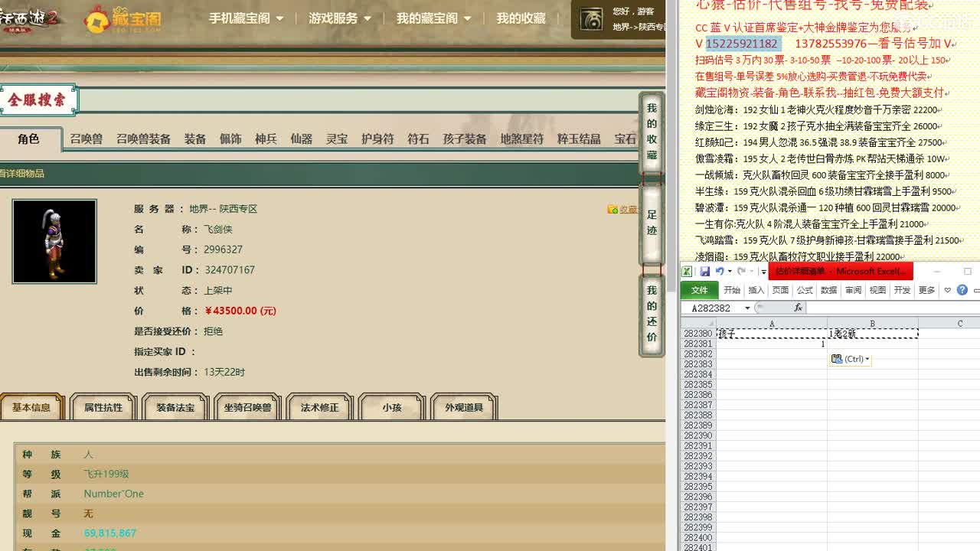The image size is (980, 551).
Task: Open the Paste Options (Ctrl) button
Action: [850, 359]
